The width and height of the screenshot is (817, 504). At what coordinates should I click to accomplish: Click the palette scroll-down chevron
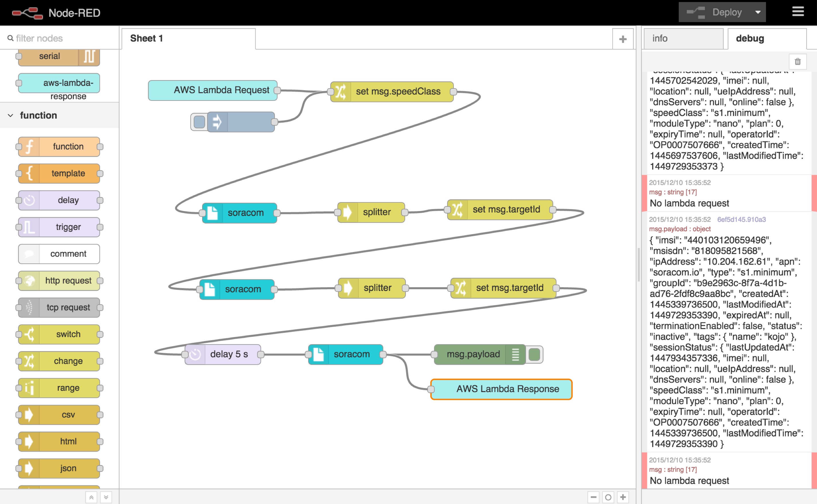(x=106, y=497)
